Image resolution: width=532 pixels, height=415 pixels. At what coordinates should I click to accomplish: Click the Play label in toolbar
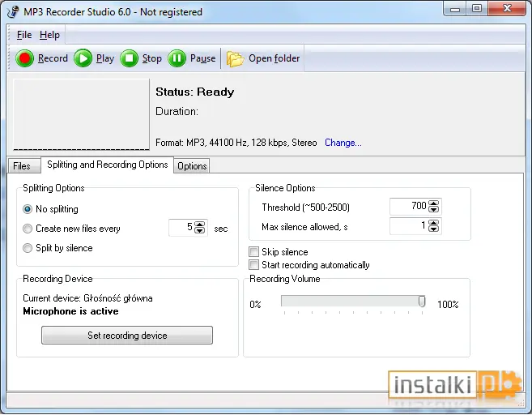(105, 58)
